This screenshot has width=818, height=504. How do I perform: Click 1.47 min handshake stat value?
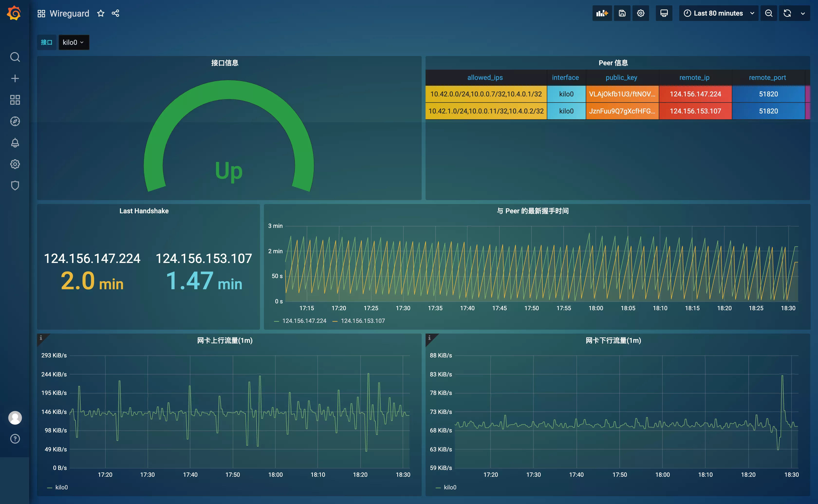coord(204,281)
